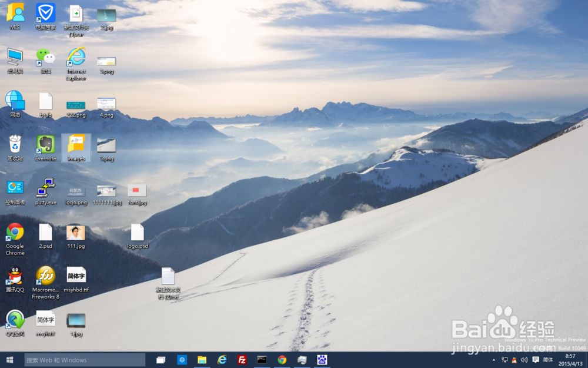The height and width of the screenshot is (368, 588).
Task: Select the Internet Explorer desktop shortcut
Action: (76, 64)
